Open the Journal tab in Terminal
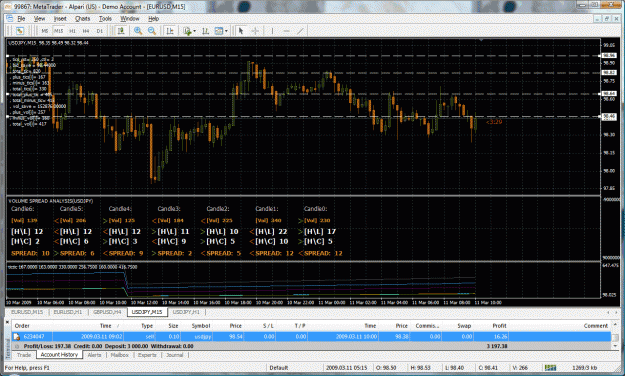Viewport: 625px width, 376px height. 175,355
